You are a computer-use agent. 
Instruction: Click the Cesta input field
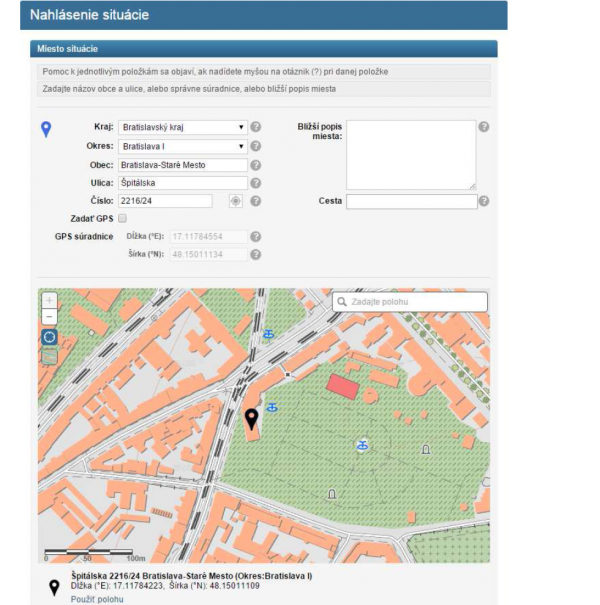tap(412, 201)
